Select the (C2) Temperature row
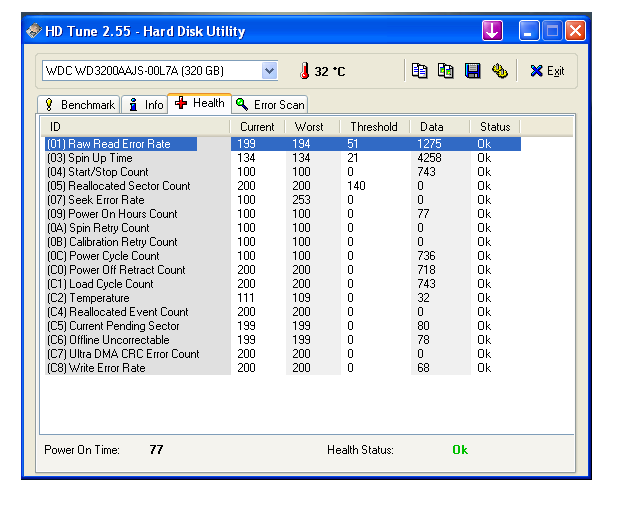Image resolution: width=640 pixels, height=512 pixels. (283, 298)
